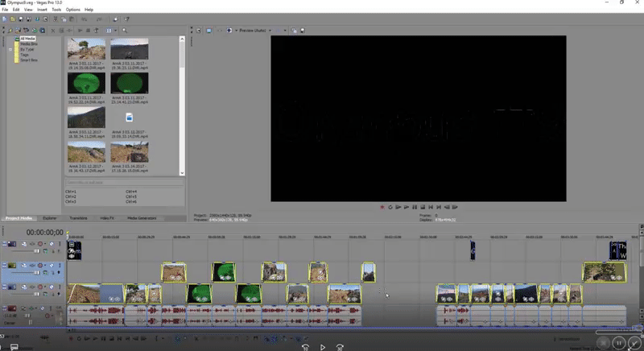Viewport: 644px width, 351px height.
Task: Open the Preview (Auto) quality dropdown
Action: 270,31
